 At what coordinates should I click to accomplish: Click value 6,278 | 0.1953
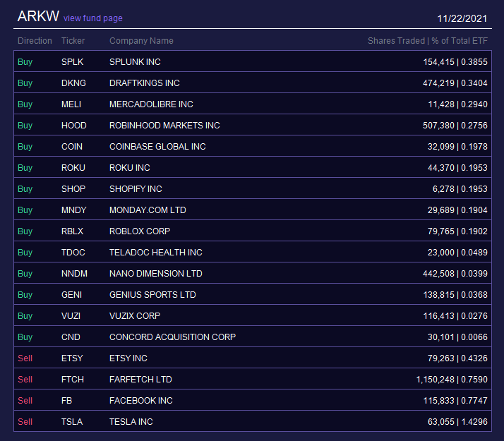(460, 189)
